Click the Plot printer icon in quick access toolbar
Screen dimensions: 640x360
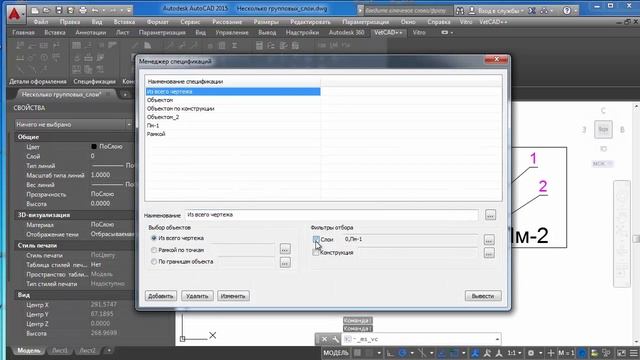point(83,10)
